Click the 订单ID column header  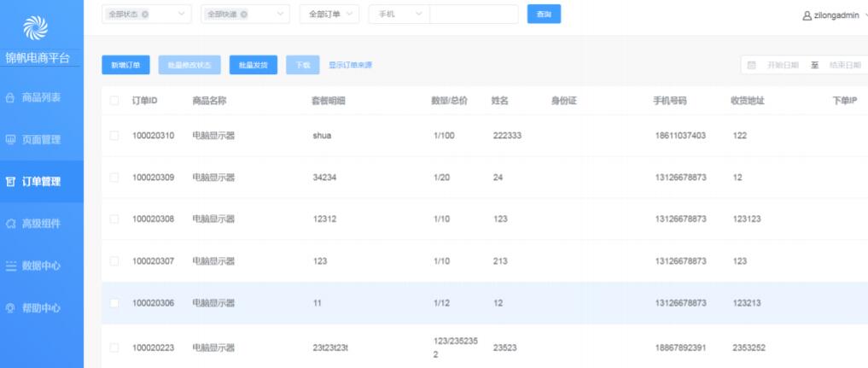(x=144, y=101)
